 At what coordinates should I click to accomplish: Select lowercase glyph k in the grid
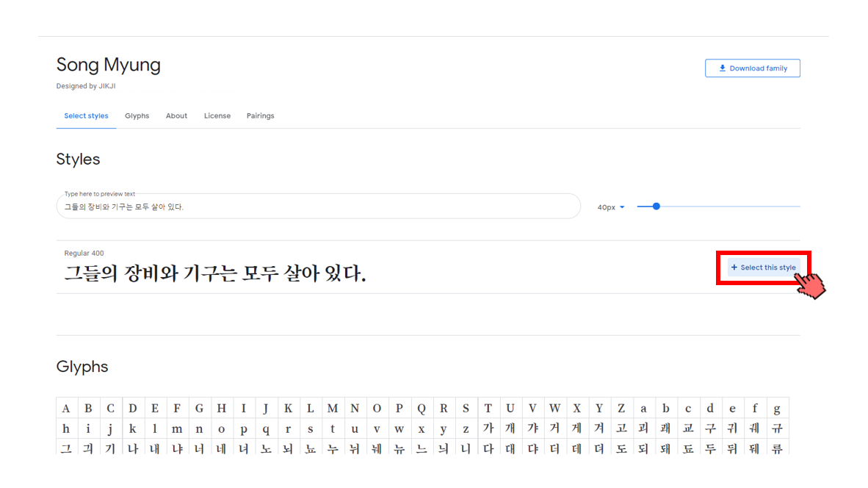pos(133,428)
